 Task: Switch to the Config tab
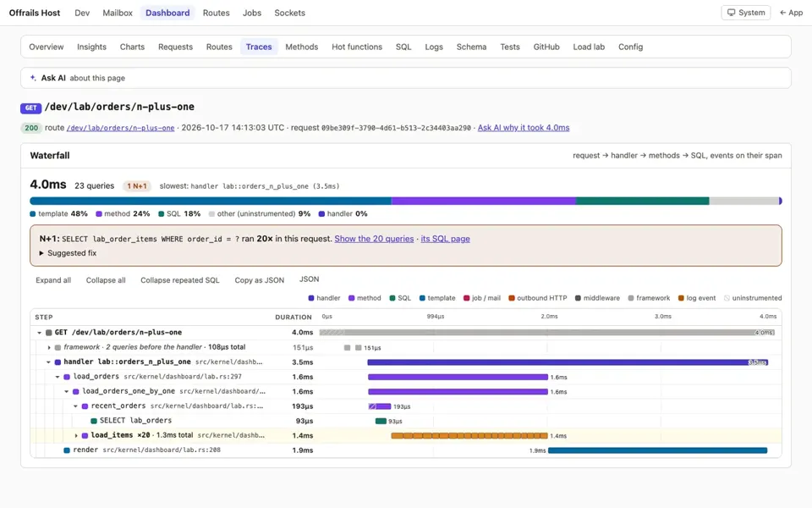pyautogui.click(x=630, y=47)
